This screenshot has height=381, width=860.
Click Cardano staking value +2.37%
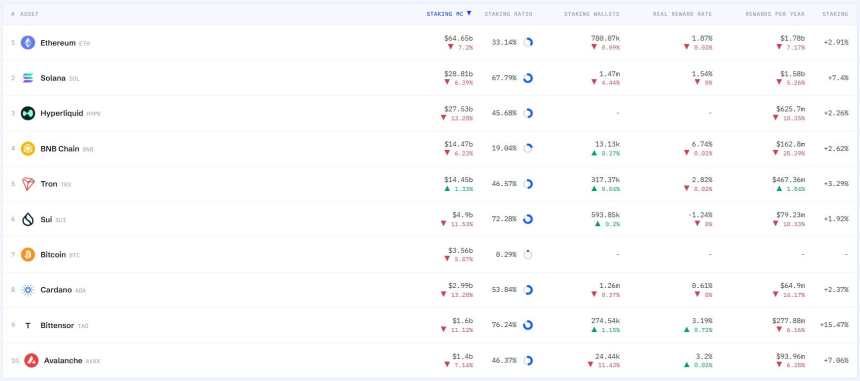(x=836, y=290)
